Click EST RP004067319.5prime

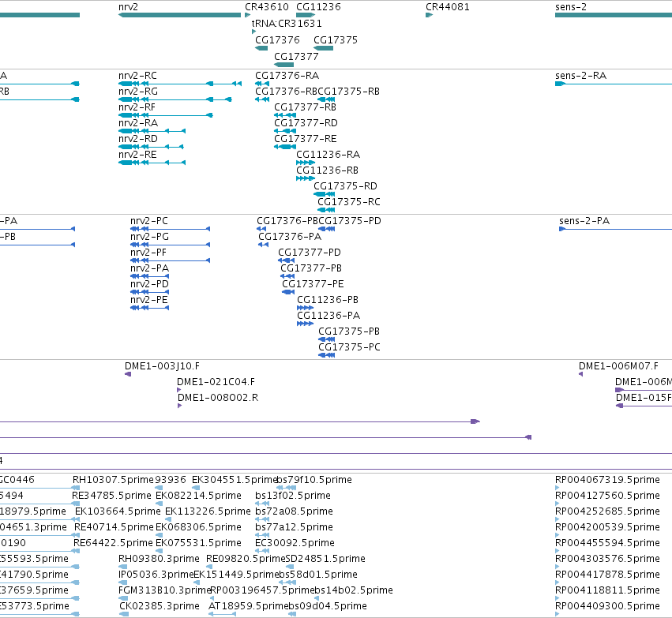(x=607, y=480)
